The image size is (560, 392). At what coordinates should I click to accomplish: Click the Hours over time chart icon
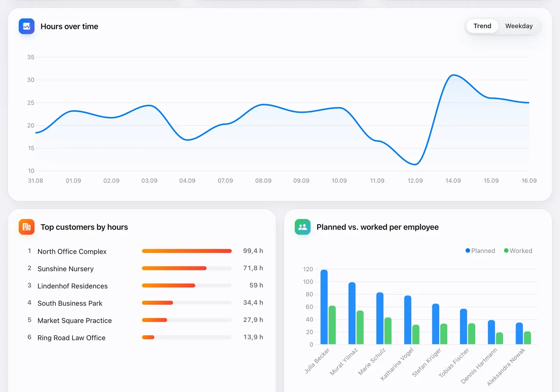27,26
